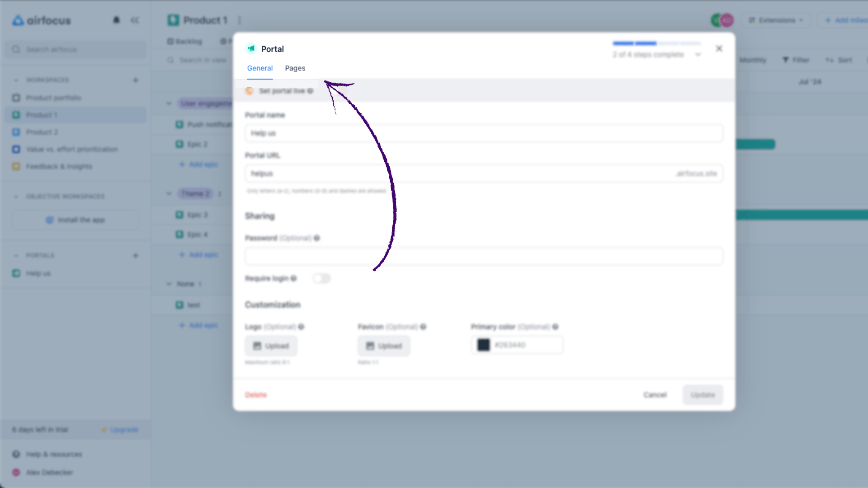Click the Password help icon
Image resolution: width=868 pixels, height=488 pixels.
tap(317, 238)
